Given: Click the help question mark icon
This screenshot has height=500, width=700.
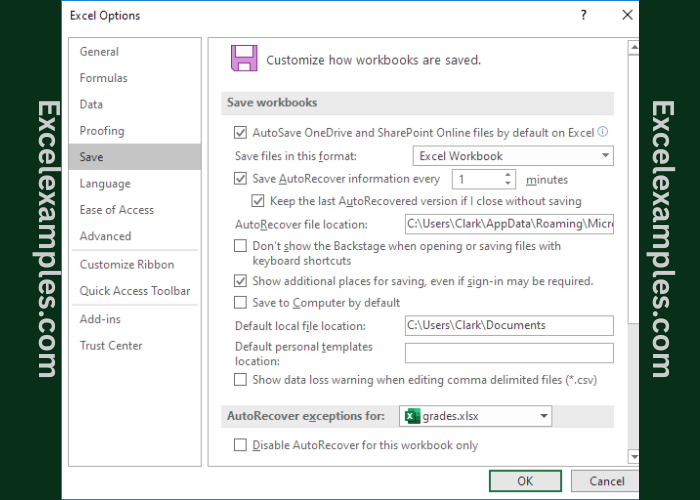Looking at the screenshot, I should click(584, 15).
